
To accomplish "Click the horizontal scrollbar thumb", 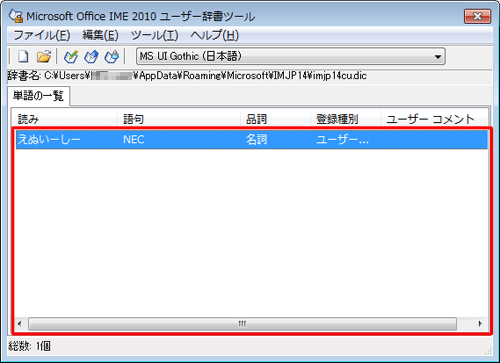I will tap(242, 324).
